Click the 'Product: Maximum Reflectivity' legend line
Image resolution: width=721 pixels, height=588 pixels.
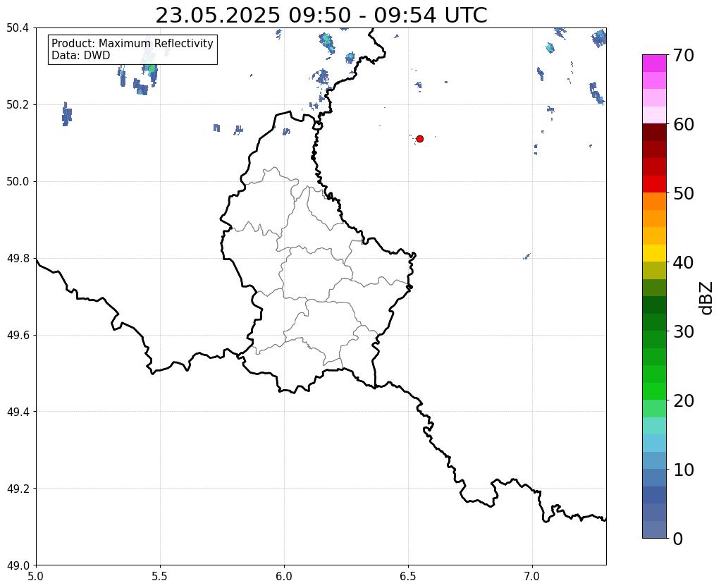[133, 43]
